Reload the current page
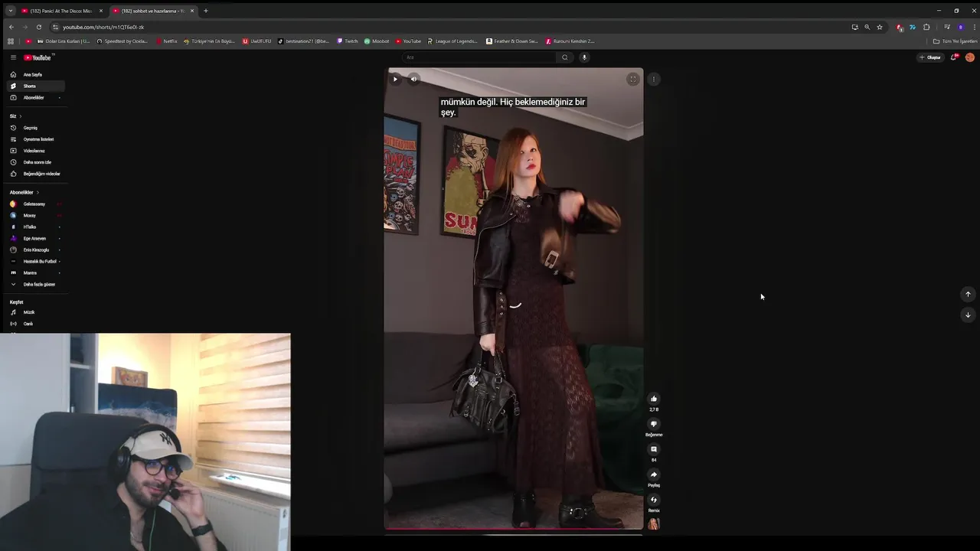 (39, 27)
